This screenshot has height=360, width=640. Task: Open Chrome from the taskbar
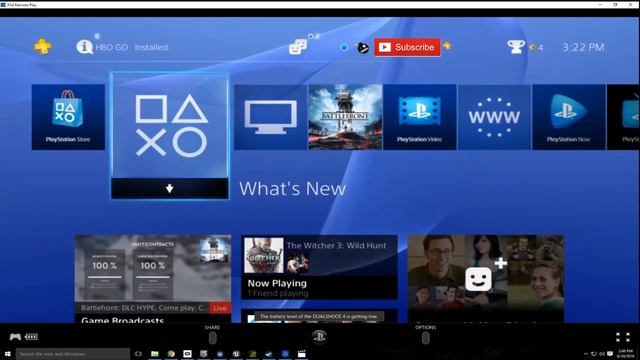coord(171,354)
